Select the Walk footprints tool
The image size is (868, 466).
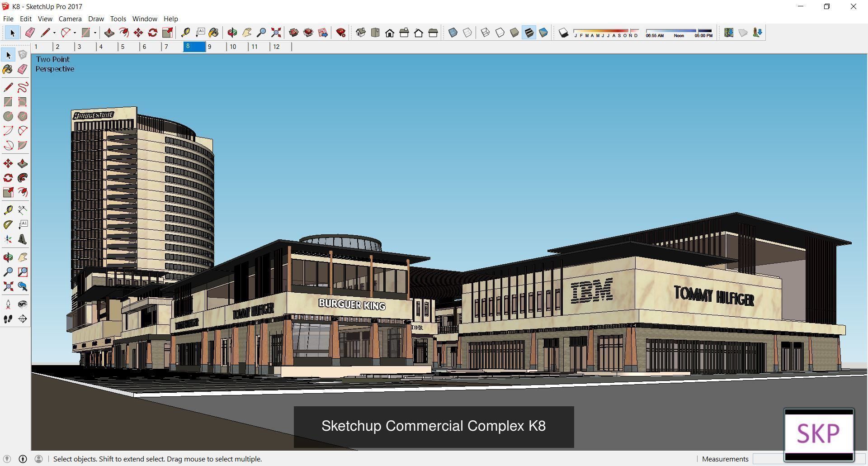8,319
